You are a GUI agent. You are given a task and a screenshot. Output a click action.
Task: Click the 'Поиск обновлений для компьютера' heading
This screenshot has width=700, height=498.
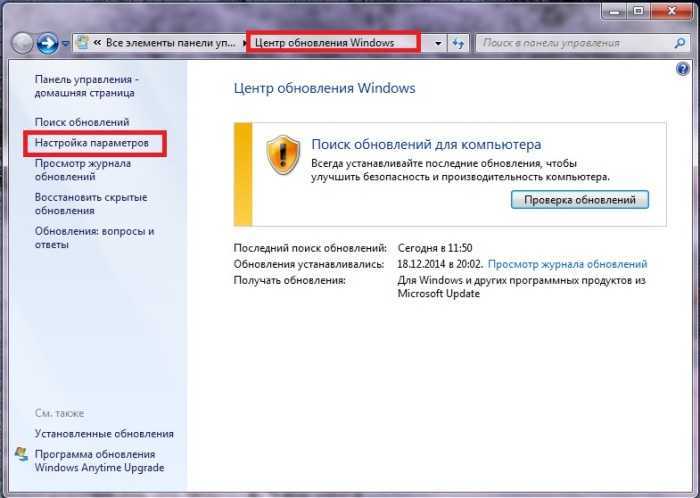point(426,145)
